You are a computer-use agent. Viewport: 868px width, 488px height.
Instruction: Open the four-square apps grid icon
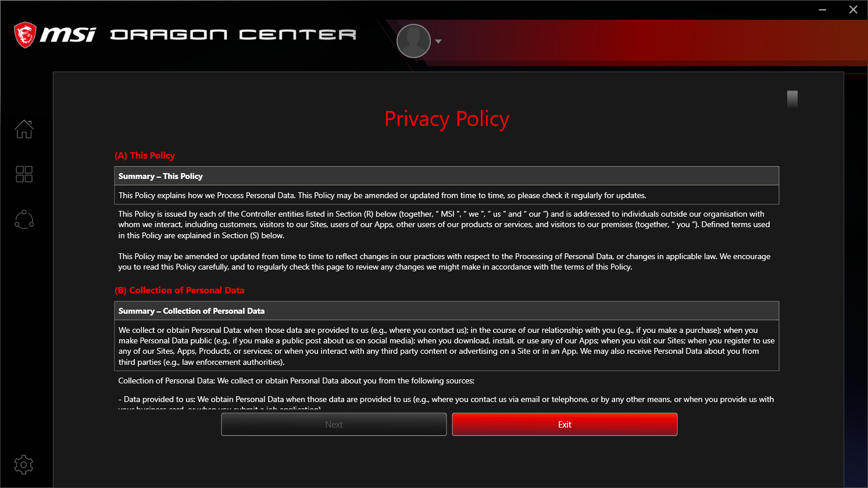(x=24, y=174)
